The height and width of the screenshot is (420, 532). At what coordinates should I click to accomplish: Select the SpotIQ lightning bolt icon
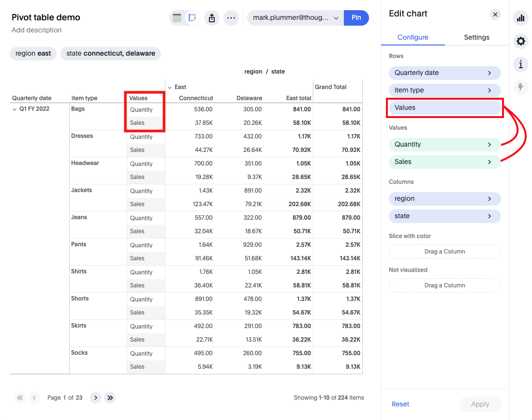[x=520, y=87]
